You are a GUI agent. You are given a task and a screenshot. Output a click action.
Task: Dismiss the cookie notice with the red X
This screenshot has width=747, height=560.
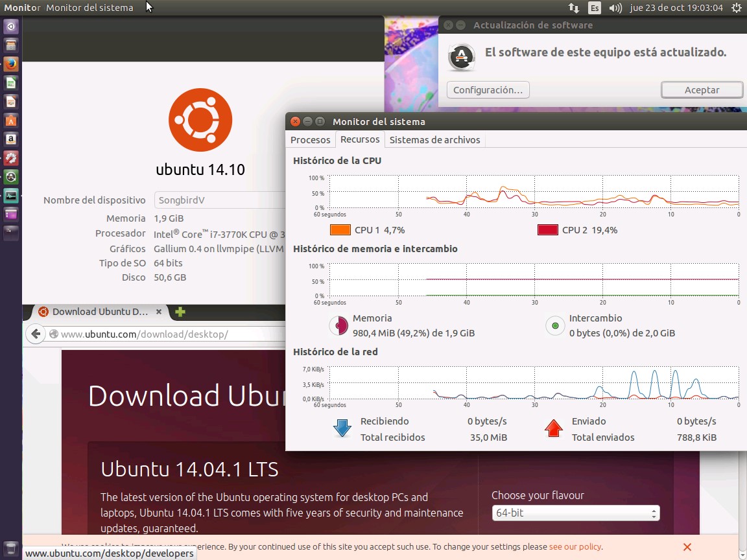point(687,546)
